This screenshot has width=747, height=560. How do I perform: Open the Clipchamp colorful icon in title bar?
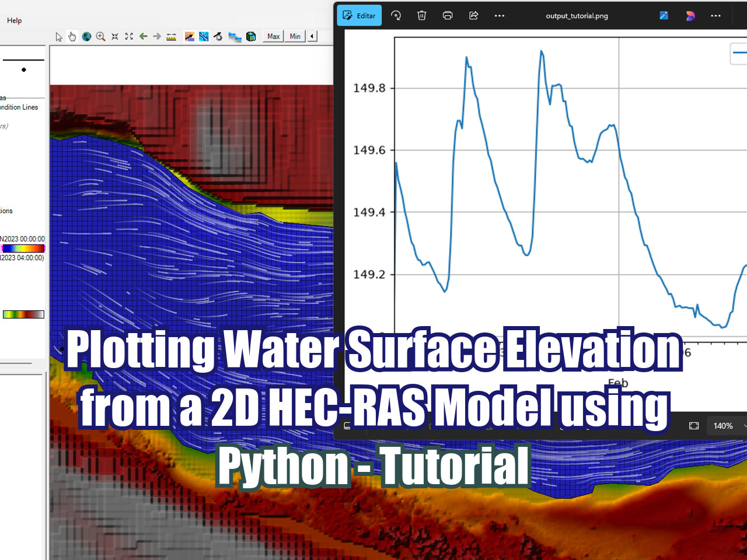coord(690,16)
